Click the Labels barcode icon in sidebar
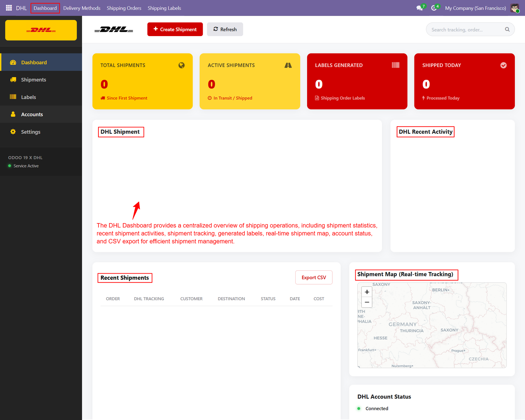525x420 pixels. pyautogui.click(x=13, y=97)
